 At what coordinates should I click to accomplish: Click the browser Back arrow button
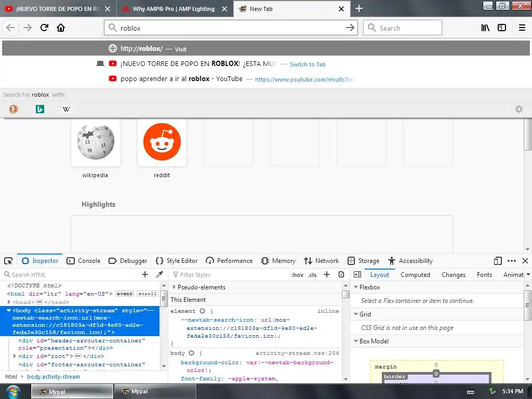click(10, 28)
